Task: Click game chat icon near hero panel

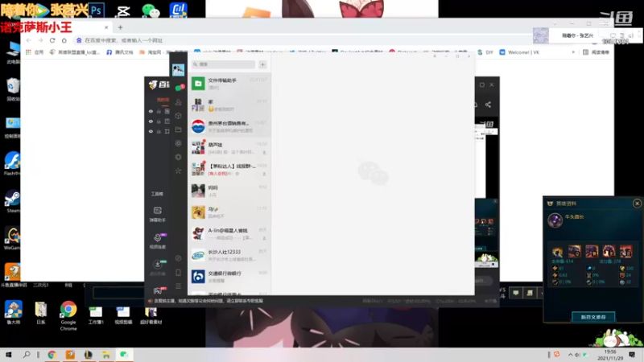Action: tap(515, 293)
